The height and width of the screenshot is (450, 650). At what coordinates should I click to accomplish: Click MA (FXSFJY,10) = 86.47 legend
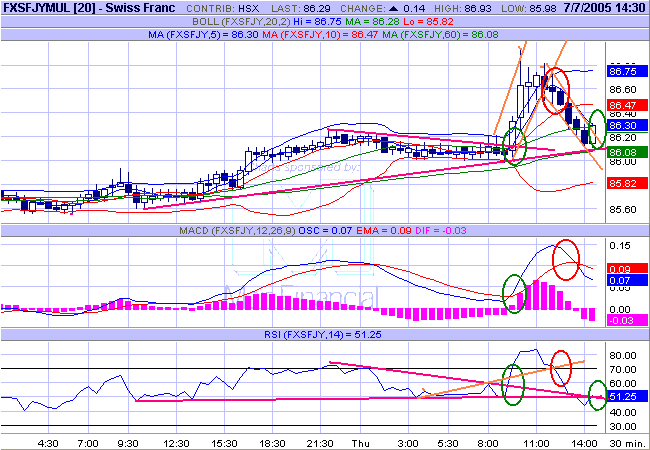[x=320, y=35]
